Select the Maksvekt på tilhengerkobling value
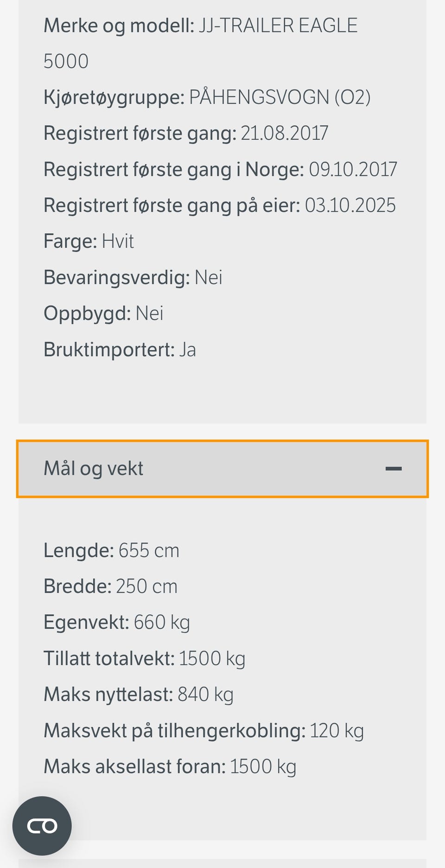 [x=337, y=730]
